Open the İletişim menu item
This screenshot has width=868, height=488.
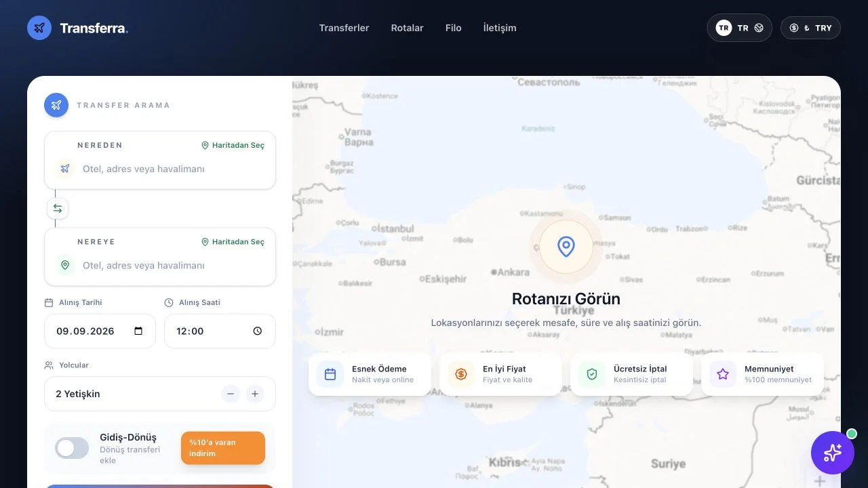coord(500,28)
